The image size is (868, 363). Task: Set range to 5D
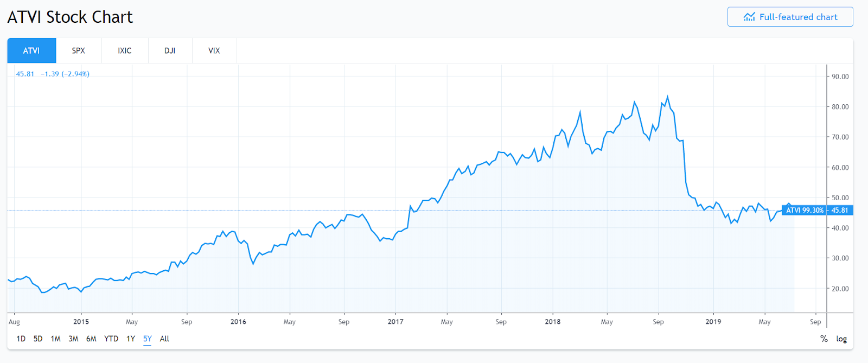tap(38, 339)
